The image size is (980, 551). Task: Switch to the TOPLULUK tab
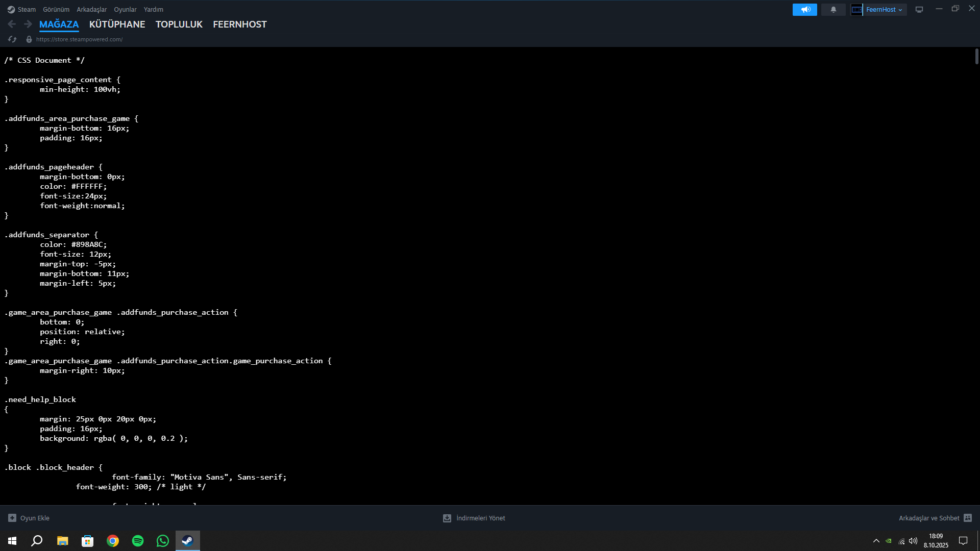pos(179,24)
